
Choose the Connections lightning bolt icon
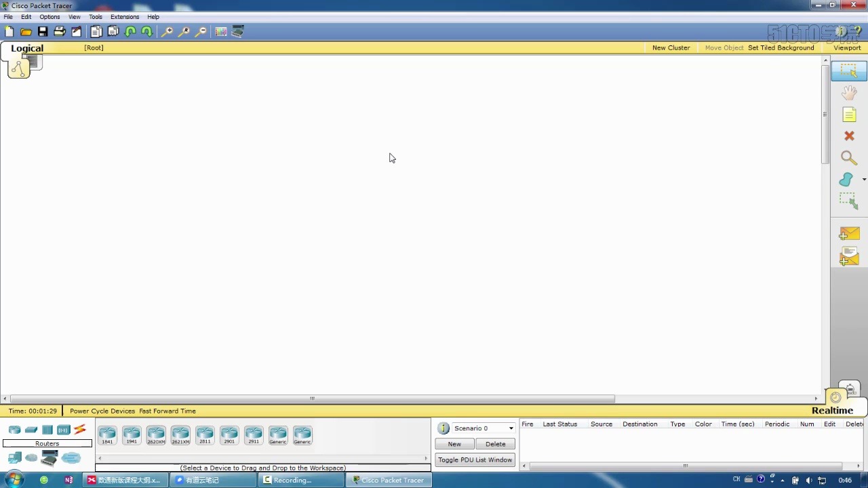80,430
